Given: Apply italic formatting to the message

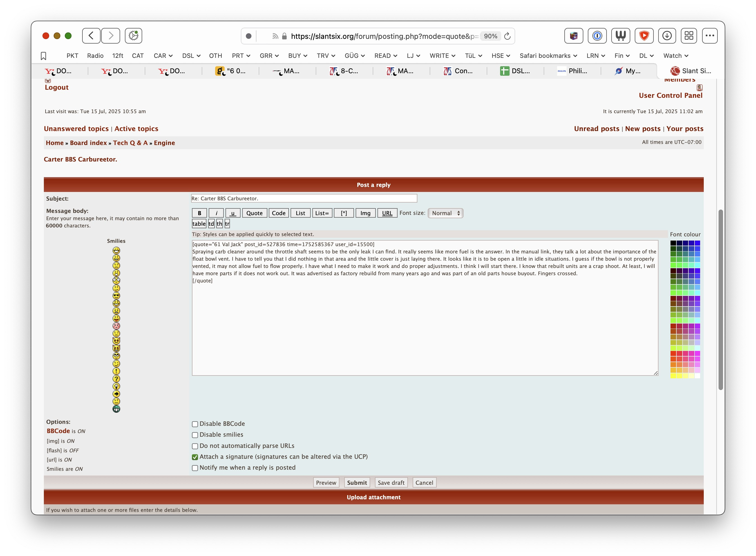Looking at the screenshot, I should click(216, 213).
